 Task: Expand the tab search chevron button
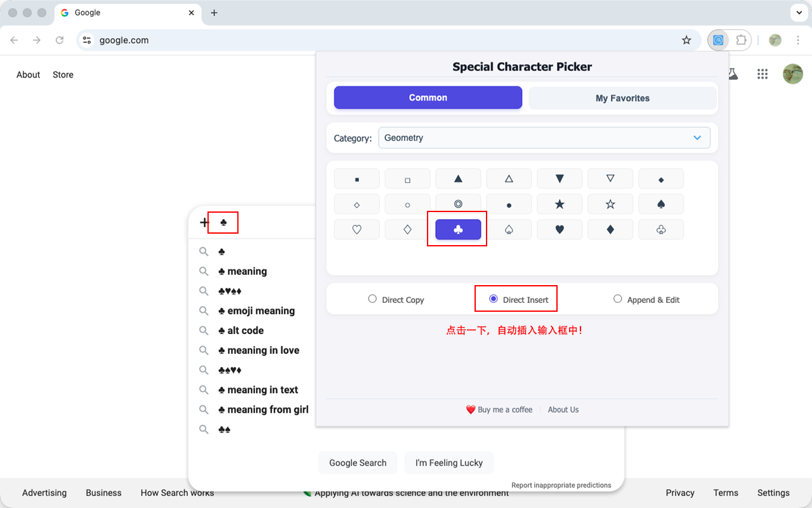(x=798, y=13)
